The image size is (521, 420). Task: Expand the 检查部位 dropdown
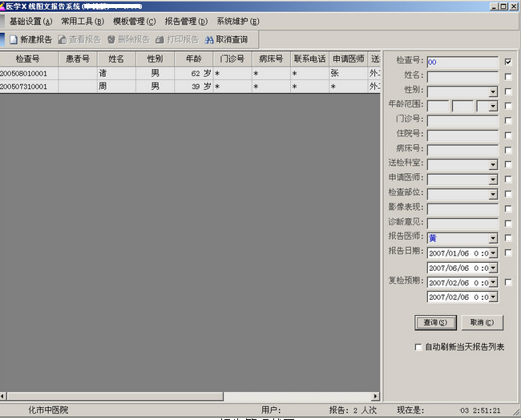click(x=493, y=195)
